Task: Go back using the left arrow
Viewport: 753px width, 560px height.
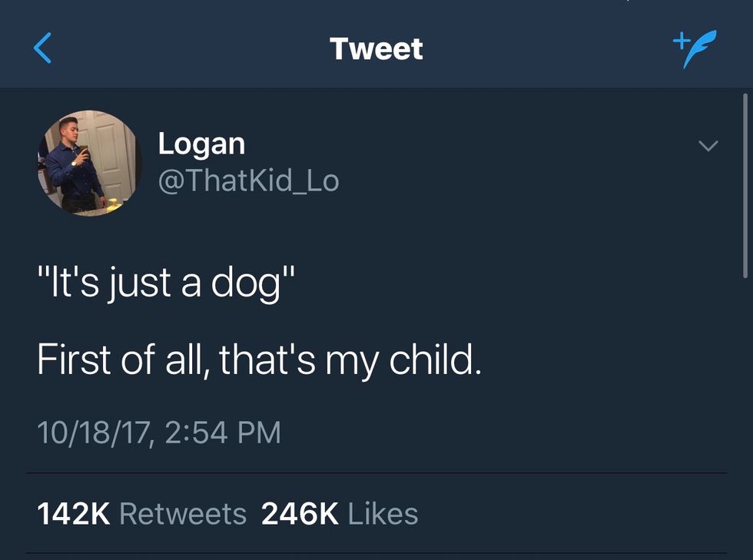Action: (43, 49)
